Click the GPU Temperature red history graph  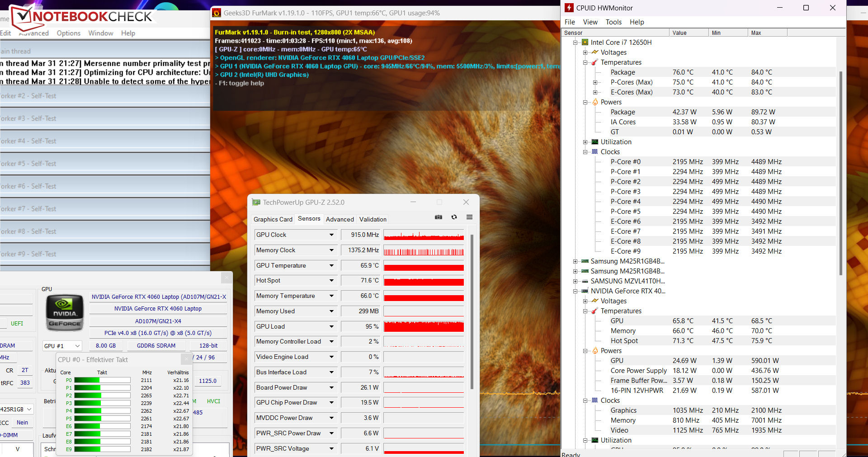424,266
